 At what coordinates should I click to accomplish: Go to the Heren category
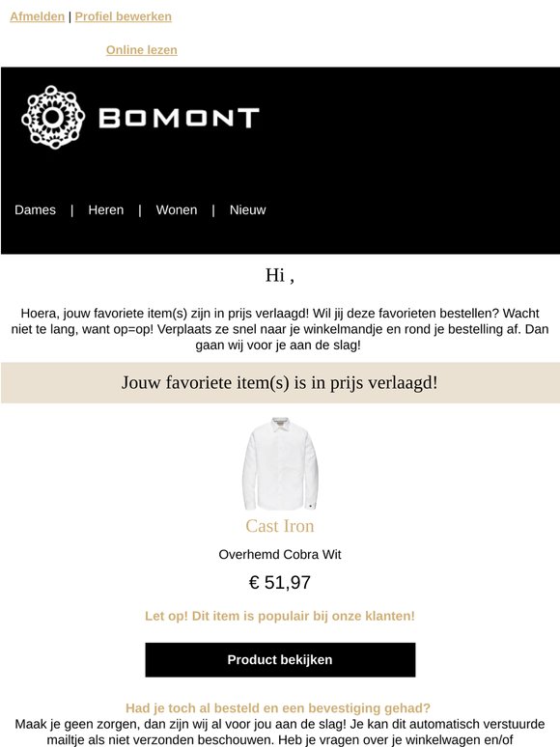pos(106,210)
